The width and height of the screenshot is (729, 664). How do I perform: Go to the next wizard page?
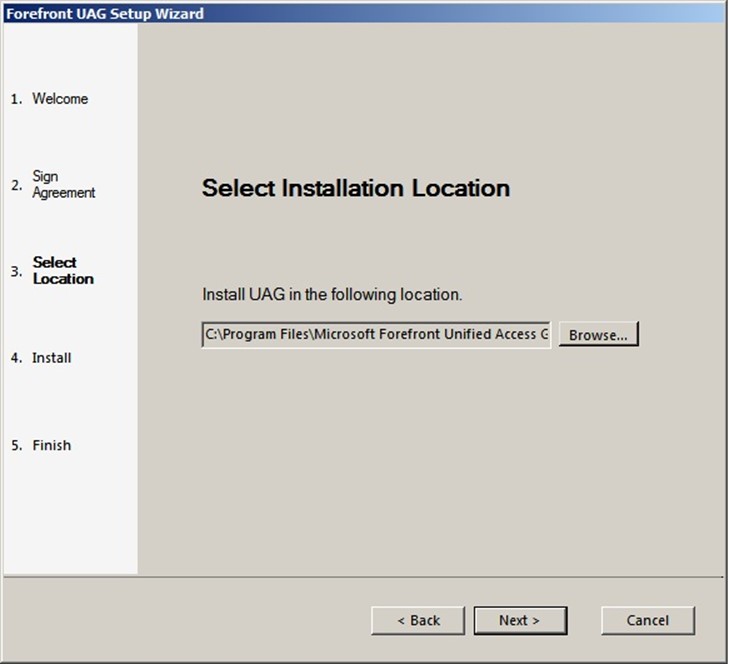tap(520, 620)
